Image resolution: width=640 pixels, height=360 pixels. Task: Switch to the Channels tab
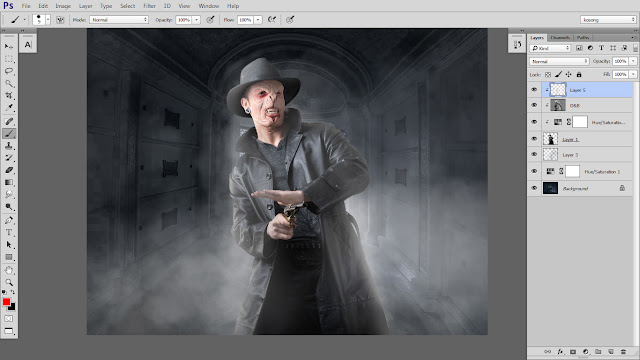(560, 38)
